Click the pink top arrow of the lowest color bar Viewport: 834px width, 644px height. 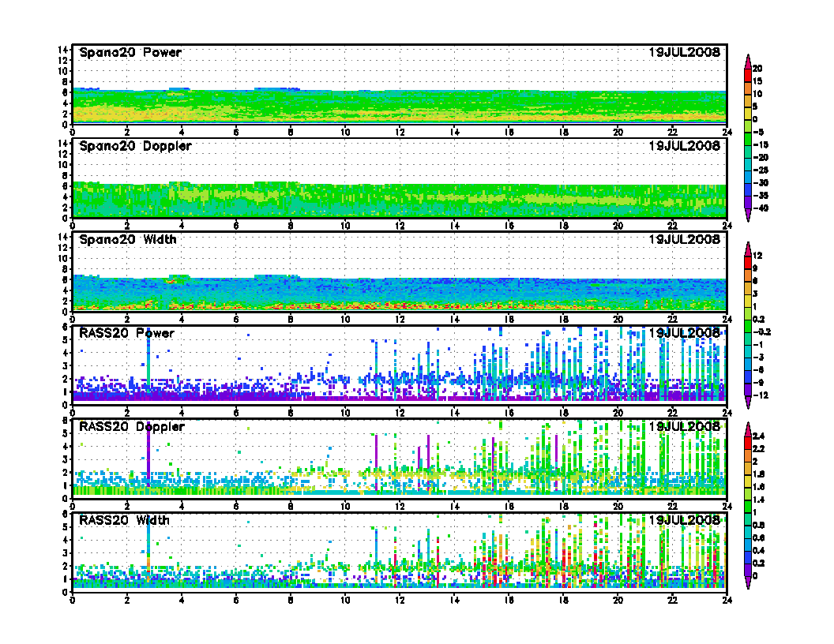[x=747, y=429]
